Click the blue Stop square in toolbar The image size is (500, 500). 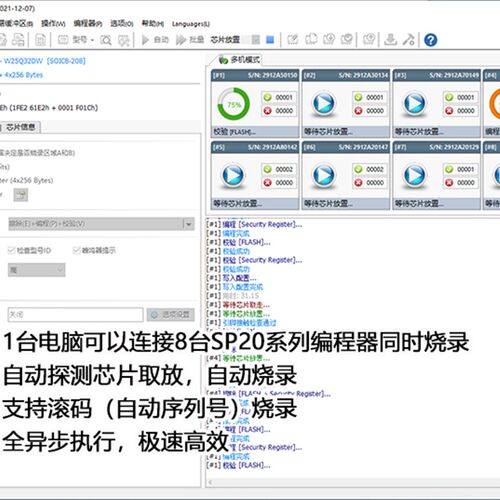(x=270, y=40)
